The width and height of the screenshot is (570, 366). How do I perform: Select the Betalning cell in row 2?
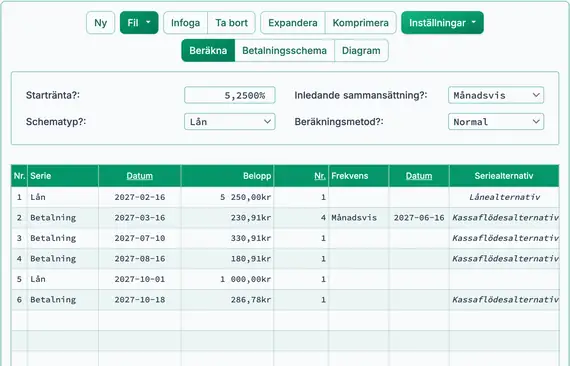coord(63,218)
